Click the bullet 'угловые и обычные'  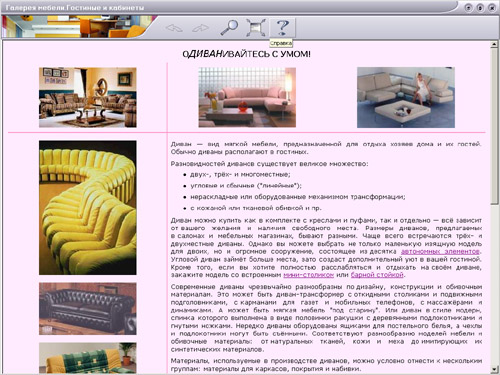246,186
